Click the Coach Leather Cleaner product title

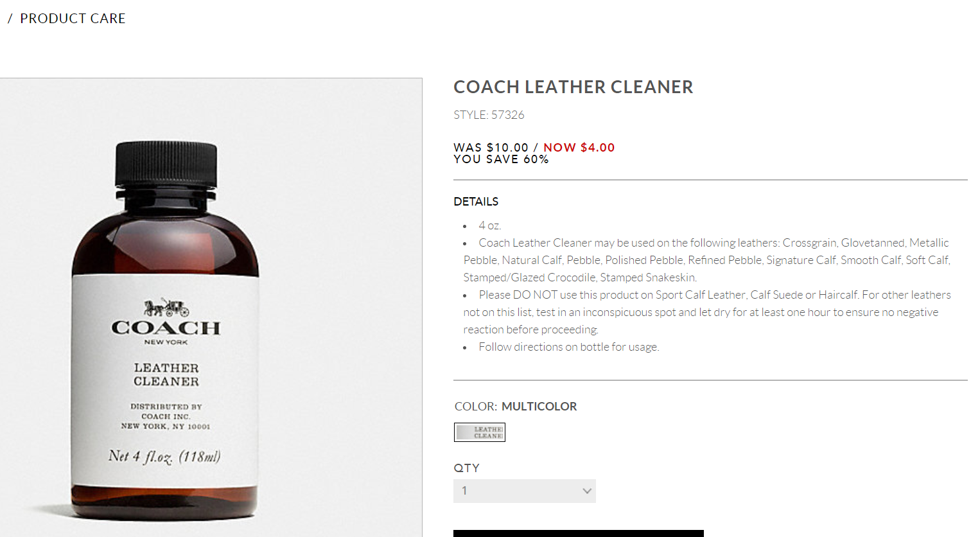[x=573, y=87]
